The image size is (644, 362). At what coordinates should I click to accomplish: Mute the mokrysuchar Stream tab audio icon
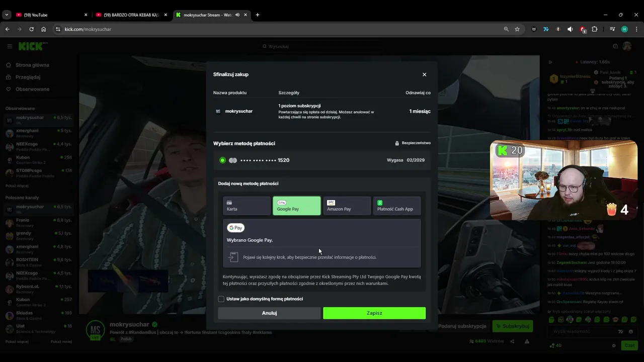237,15
